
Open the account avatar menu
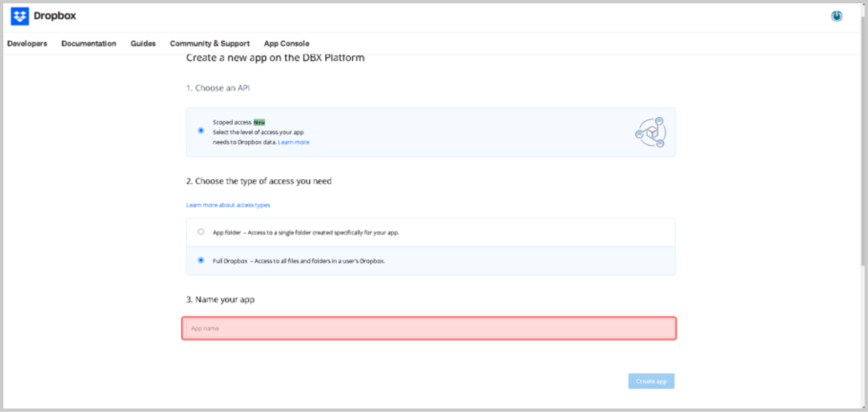tap(836, 17)
